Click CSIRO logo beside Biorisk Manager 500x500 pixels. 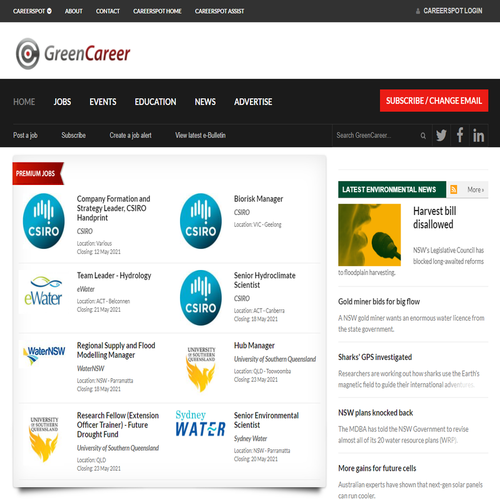(x=201, y=221)
